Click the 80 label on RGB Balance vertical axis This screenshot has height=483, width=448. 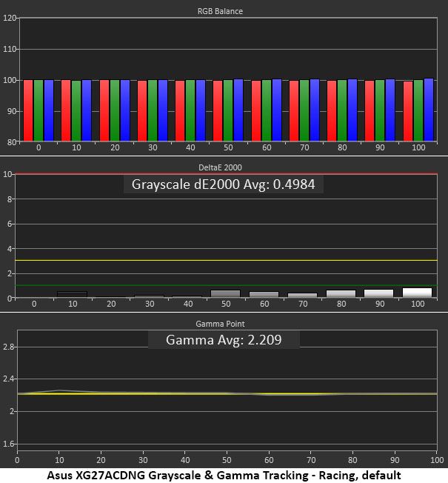[x=11, y=142]
